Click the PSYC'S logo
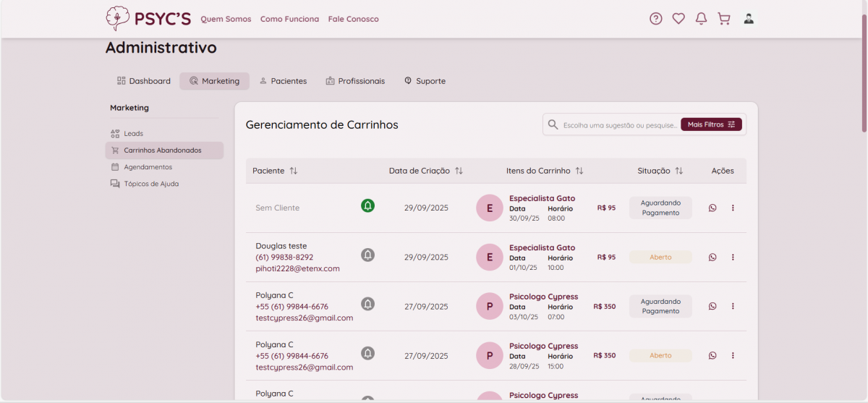Viewport: 868px width, 403px height. (x=148, y=18)
